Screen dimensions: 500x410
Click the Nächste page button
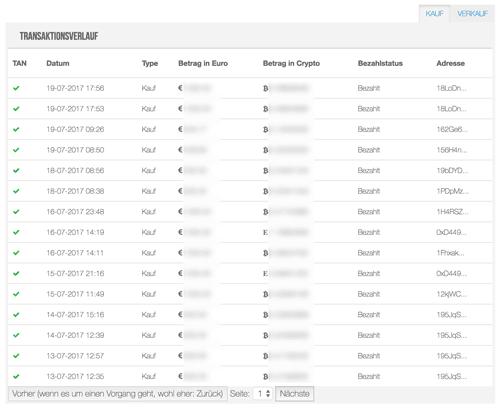(x=294, y=394)
